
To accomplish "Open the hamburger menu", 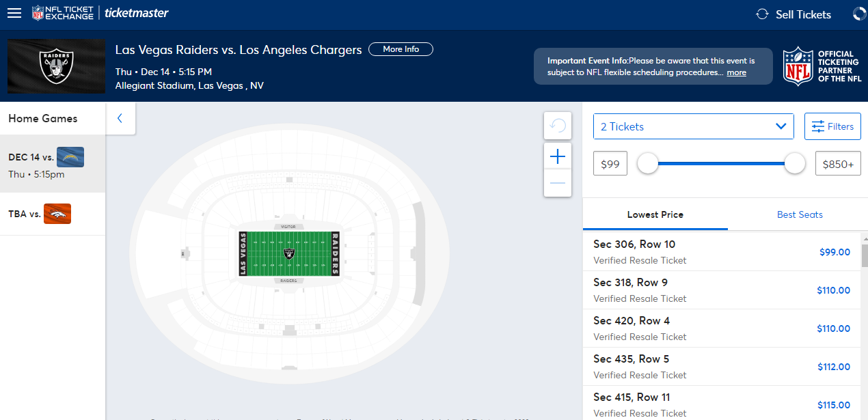I will [14, 14].
